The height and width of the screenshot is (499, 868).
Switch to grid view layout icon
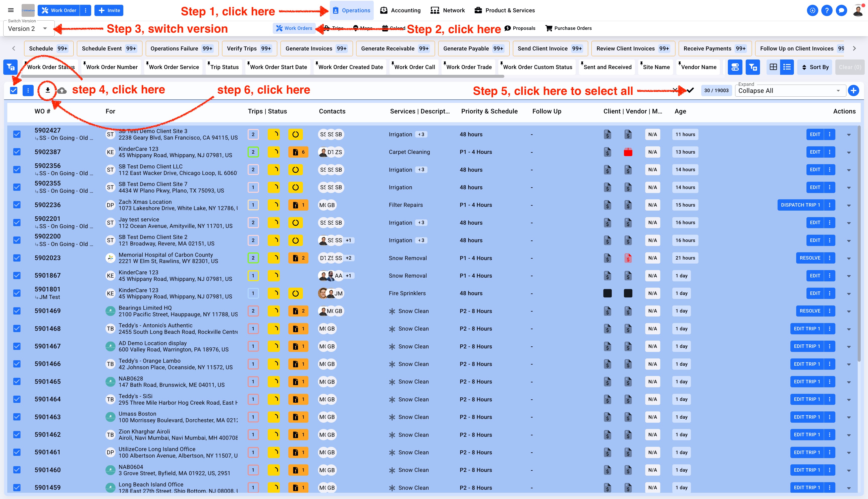point(773,67)
